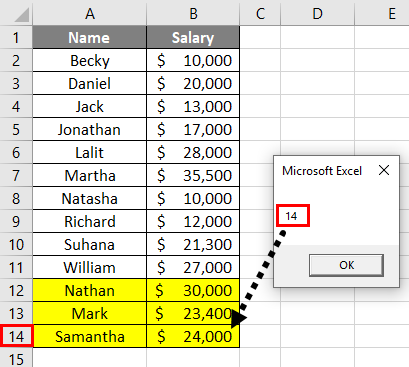Select row 15 header

pos(16,358)
